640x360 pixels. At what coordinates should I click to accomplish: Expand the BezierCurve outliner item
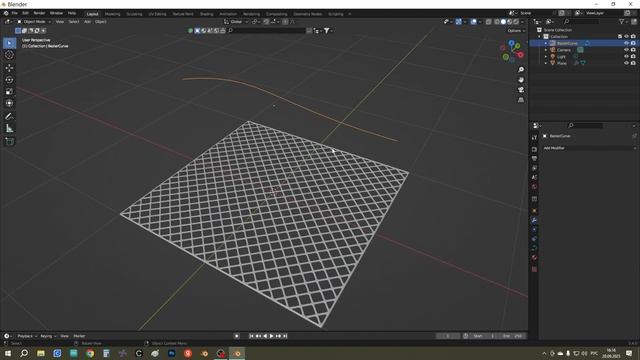click(x=546, y=43)
